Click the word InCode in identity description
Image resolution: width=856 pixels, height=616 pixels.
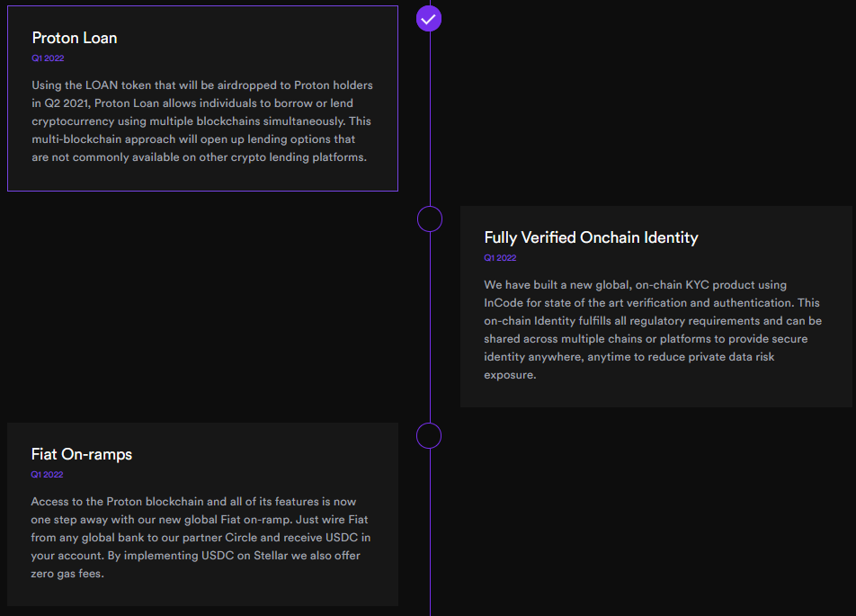tap(504, 302)
